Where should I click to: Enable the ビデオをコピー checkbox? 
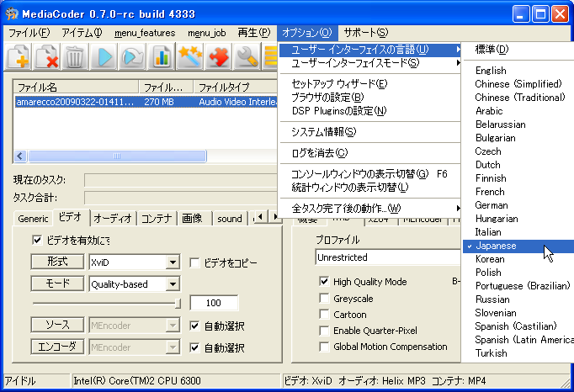tap(194, 262)
